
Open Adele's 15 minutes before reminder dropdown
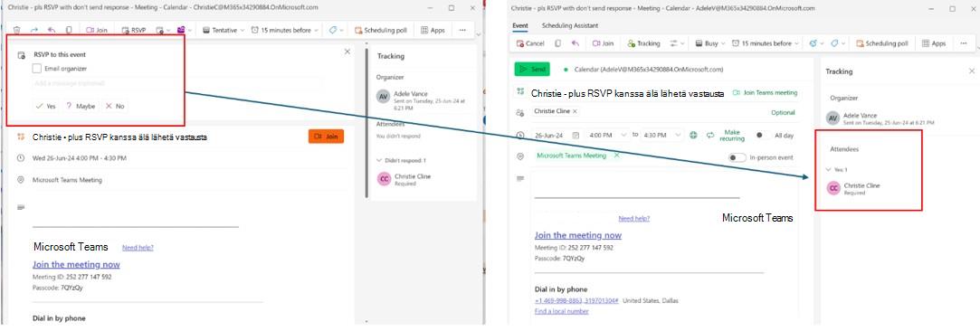(766, 43)
